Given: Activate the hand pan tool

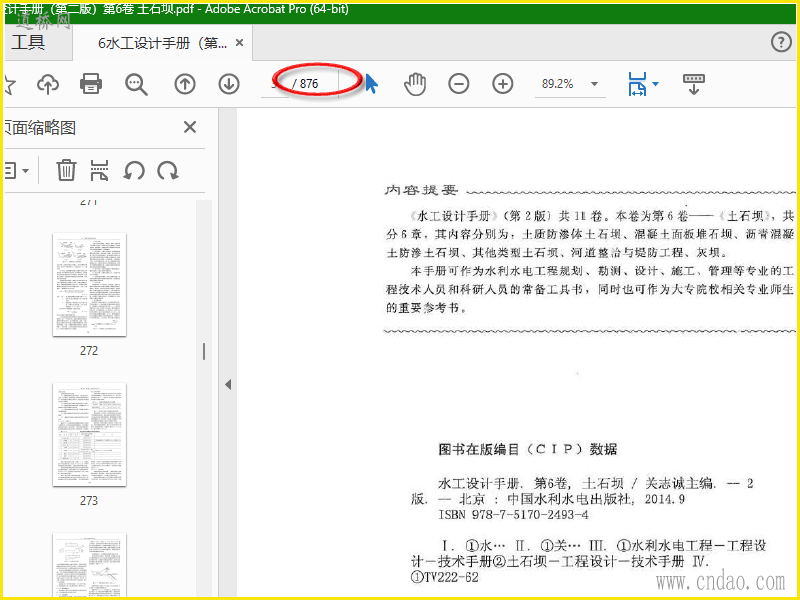Looking at the screenshot, I should 415,84.
